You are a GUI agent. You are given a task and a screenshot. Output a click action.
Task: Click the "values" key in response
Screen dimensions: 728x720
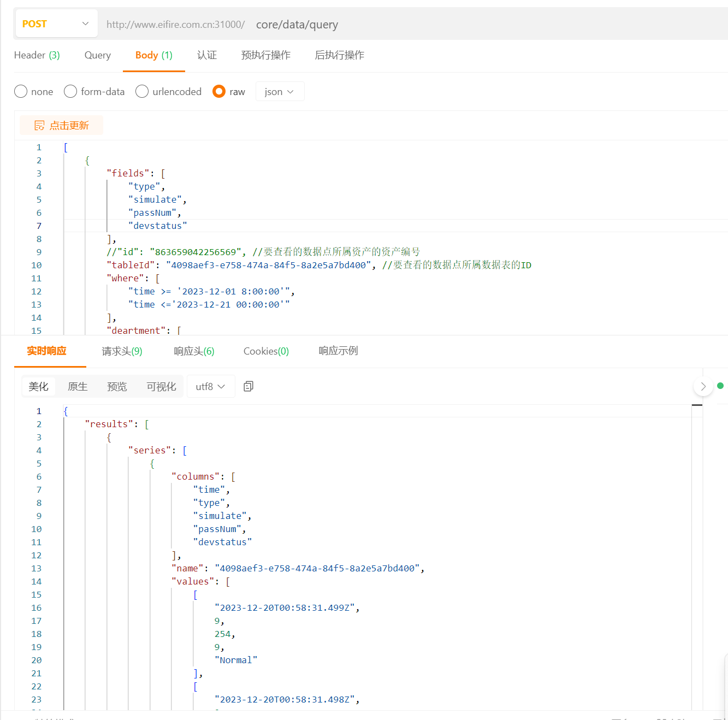pyautogui.click(x=193, y=581)
